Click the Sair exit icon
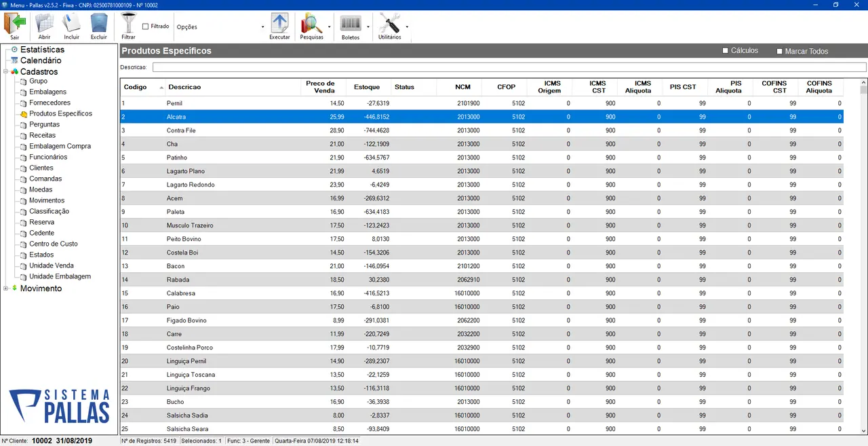The image size is (868, 446). click(x=14, y=24)
